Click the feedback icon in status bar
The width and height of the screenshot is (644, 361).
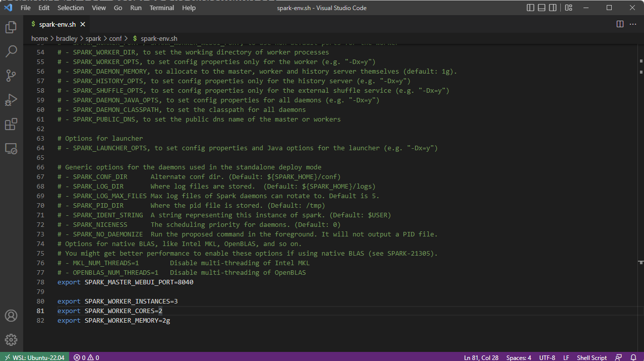tap(619, 357)
